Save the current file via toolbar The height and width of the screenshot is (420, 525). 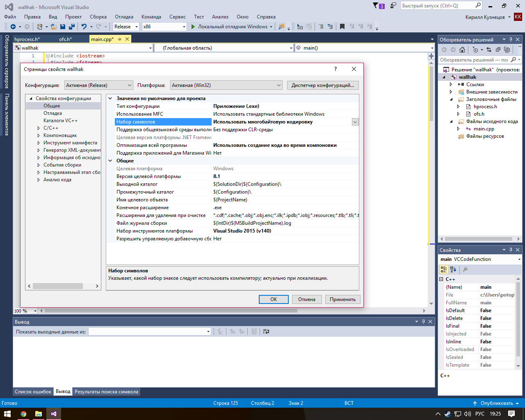point(63,27)
